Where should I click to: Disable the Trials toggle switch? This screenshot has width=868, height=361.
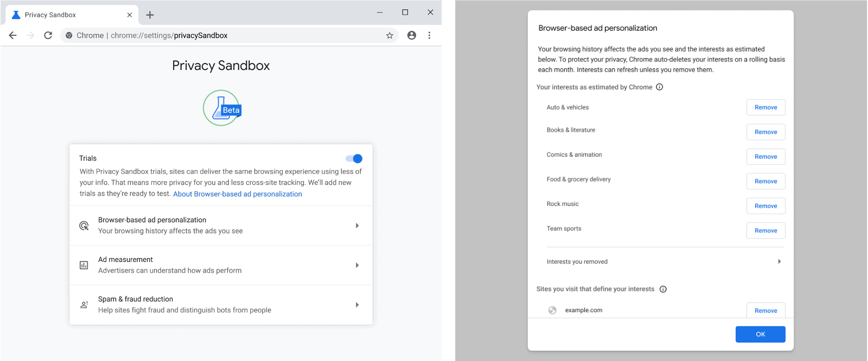click(354, 158)
